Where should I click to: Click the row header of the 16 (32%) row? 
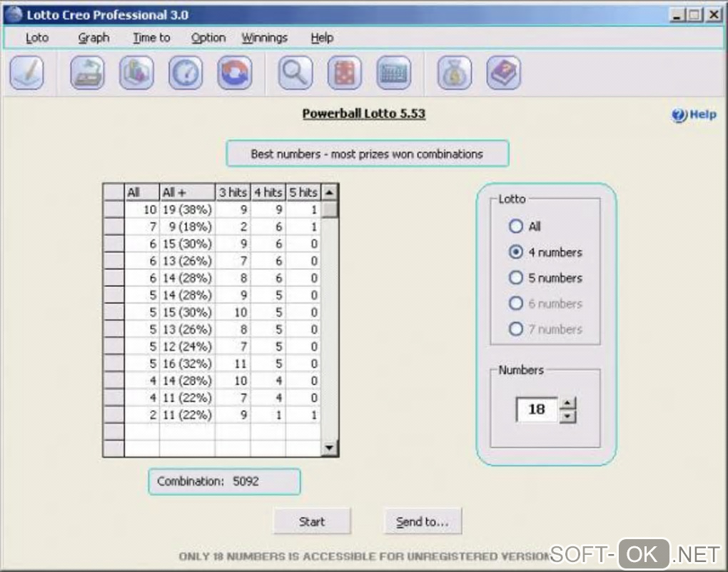[x=113, y=363]
